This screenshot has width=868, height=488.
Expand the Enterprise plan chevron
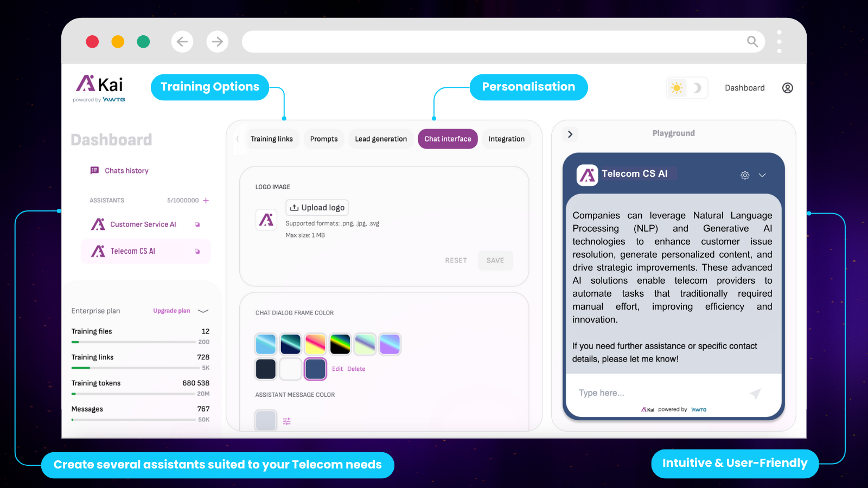203,311
